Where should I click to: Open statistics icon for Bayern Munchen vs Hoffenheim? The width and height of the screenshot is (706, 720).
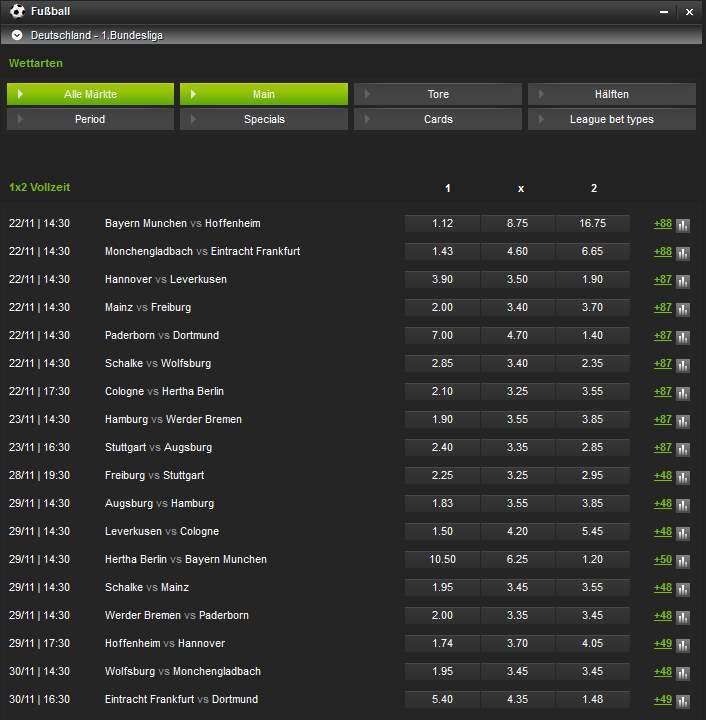click(683, 225)
